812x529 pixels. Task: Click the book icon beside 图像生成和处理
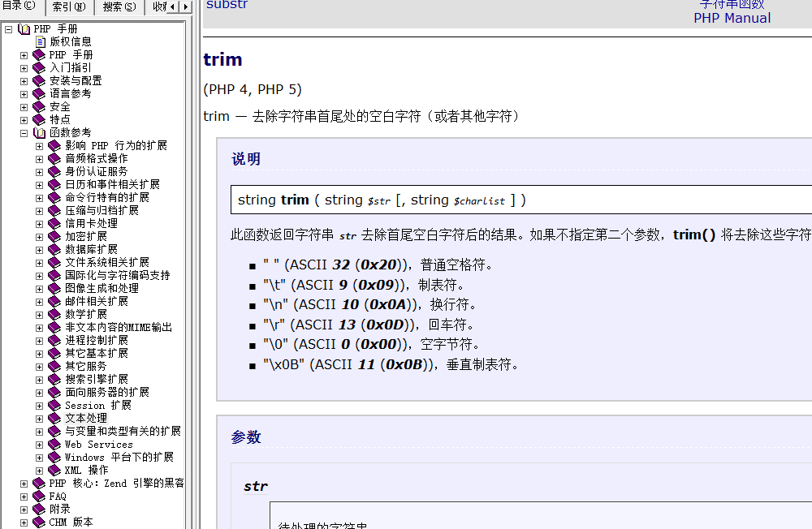point(54,288)
